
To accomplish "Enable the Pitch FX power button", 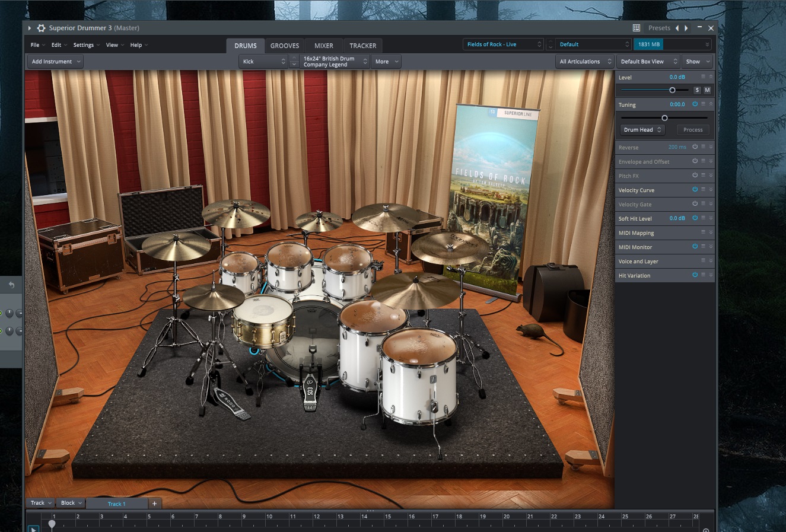I will (695, 176).
